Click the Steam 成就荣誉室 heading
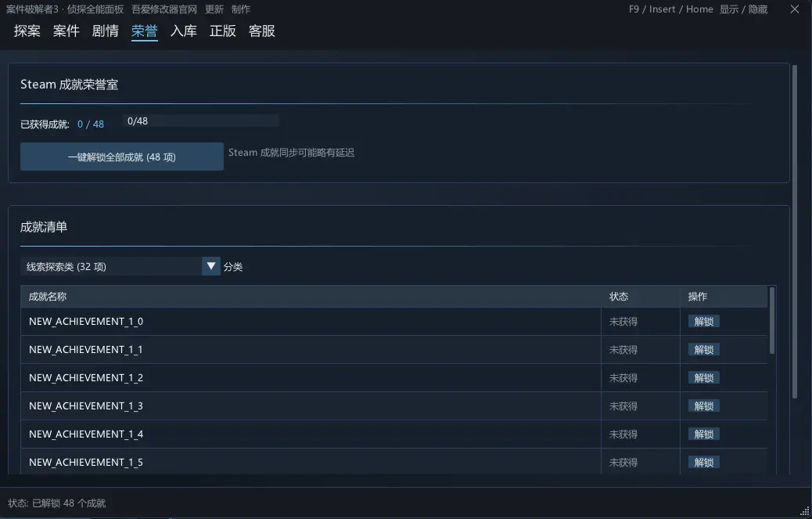 point(70,85)
